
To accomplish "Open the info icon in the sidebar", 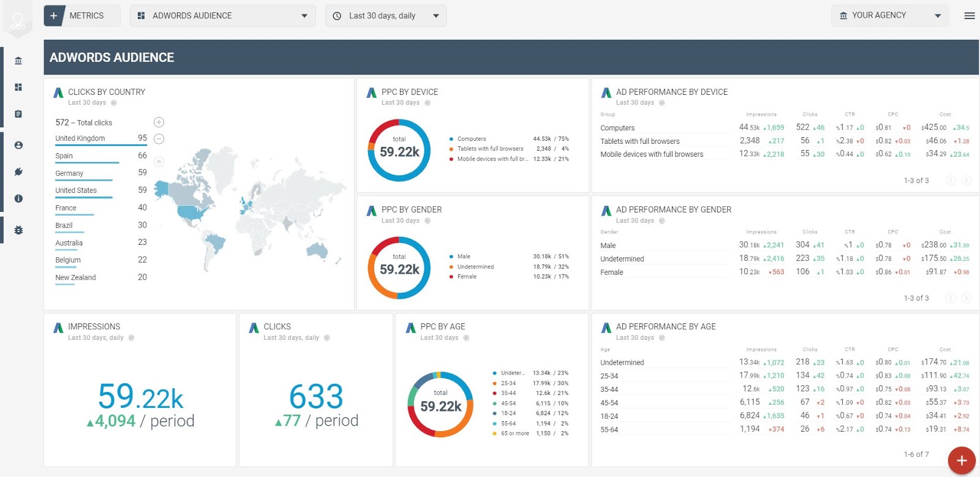I will tap(18, 198).
